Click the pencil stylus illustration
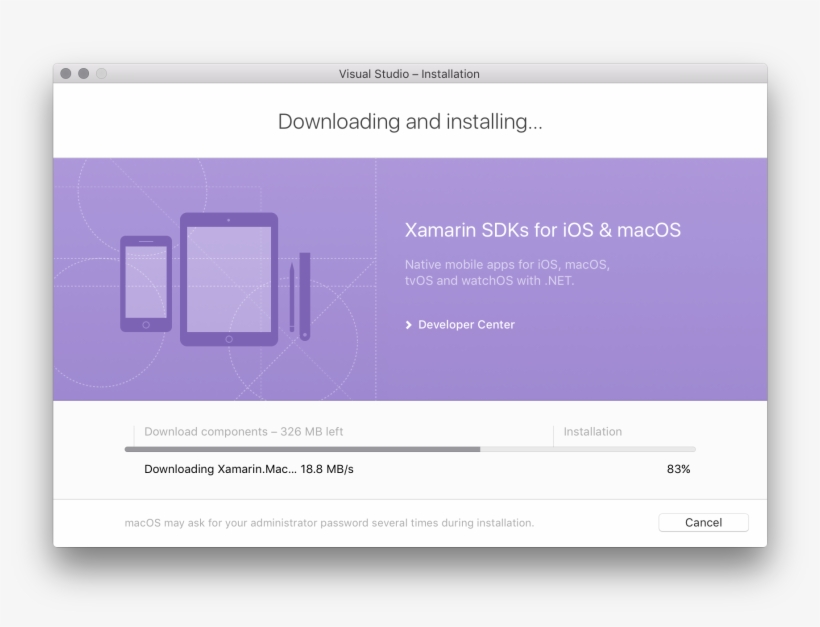 292,298
